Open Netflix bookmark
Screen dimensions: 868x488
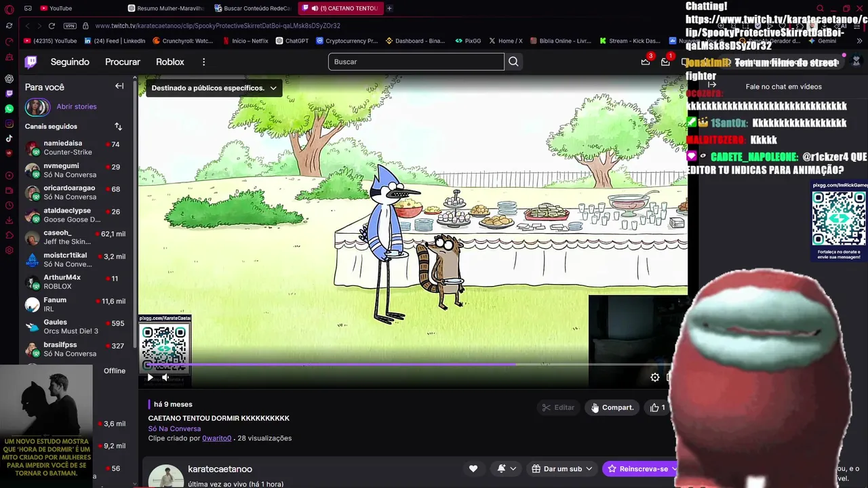click(x=245, y=41)
